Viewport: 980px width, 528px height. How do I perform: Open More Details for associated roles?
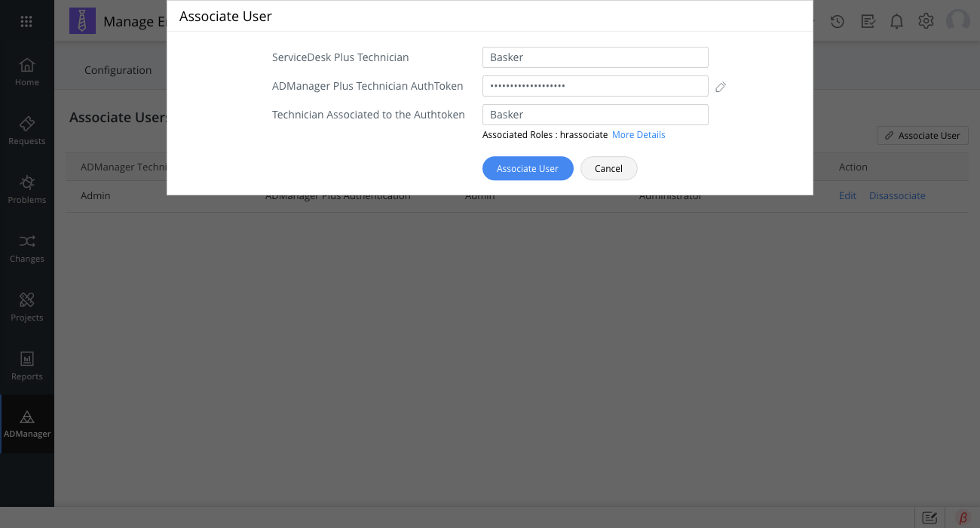(x=639, y=134)
